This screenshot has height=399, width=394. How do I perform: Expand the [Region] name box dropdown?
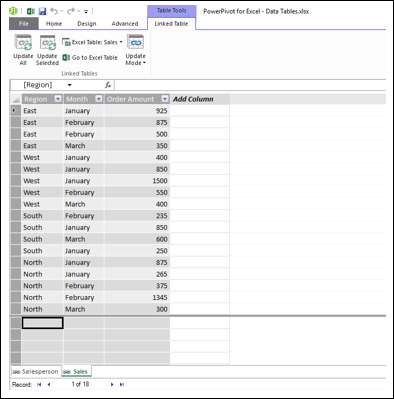click(69, 85)
